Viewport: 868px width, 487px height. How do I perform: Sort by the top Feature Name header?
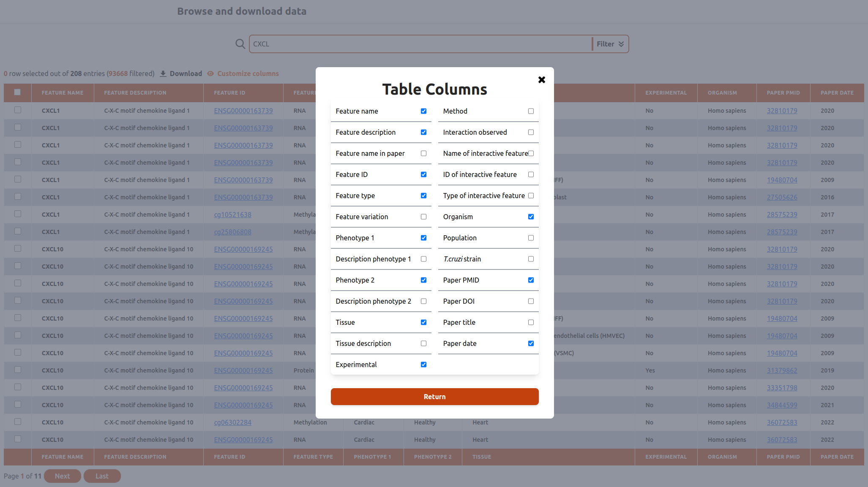[63, 93]
